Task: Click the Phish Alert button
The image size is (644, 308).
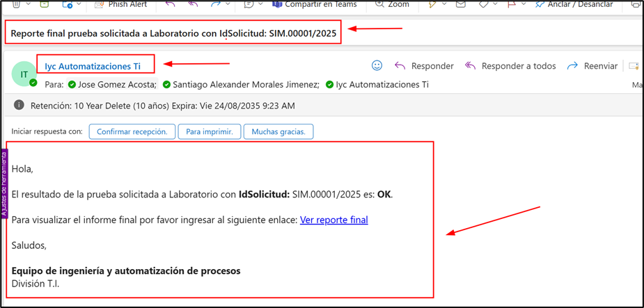Action: (118, 4)
